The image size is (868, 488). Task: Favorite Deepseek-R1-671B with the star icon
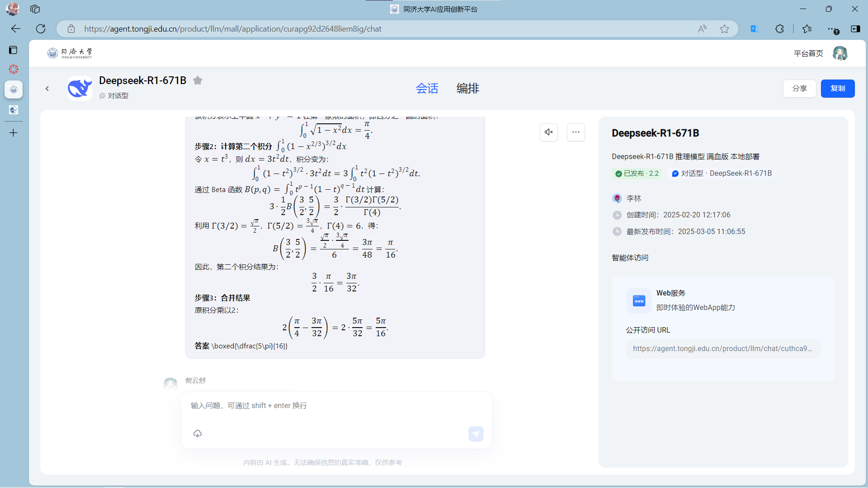[198, 80]
